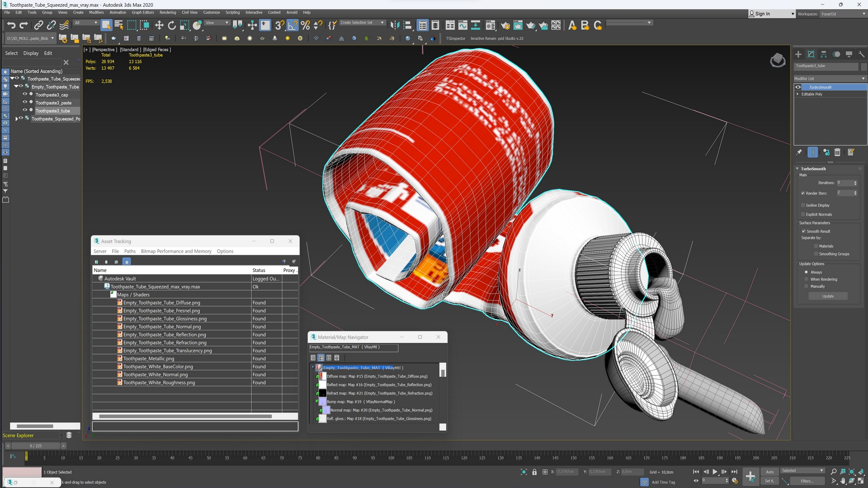Expand the Editable Poly stack entry
The width and height of the screenshot is (868, 488).
tap(797, 94)
